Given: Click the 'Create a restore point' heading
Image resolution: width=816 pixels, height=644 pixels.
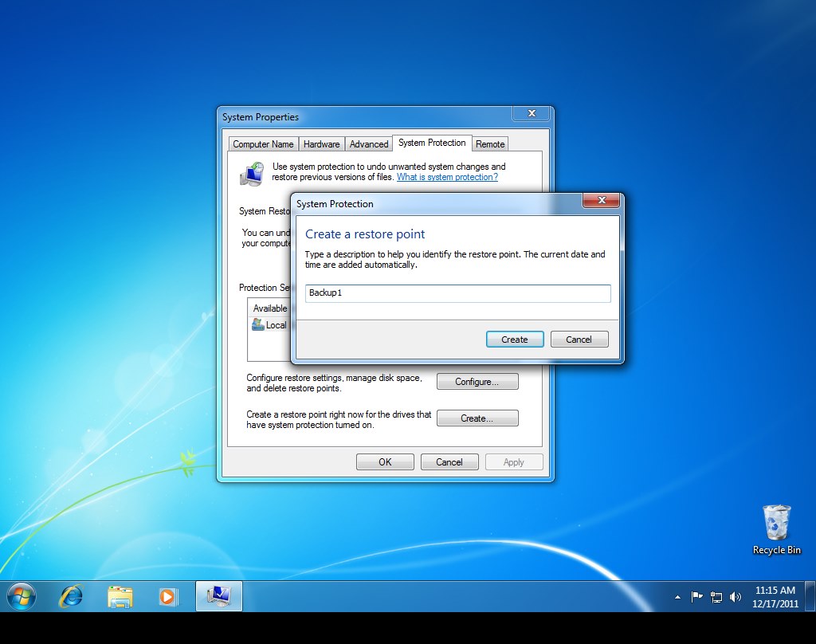Looking at the screenshot, I should [365, 234].
